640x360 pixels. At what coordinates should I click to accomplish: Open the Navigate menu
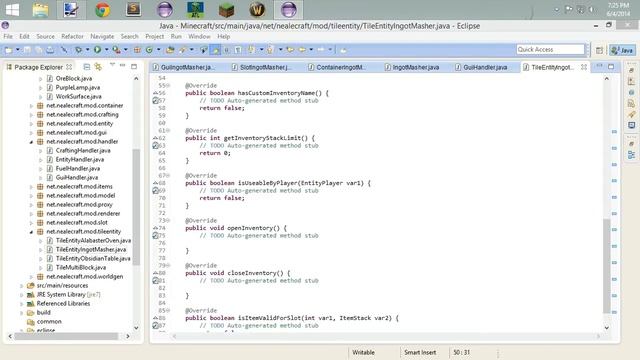coord(102,36)
